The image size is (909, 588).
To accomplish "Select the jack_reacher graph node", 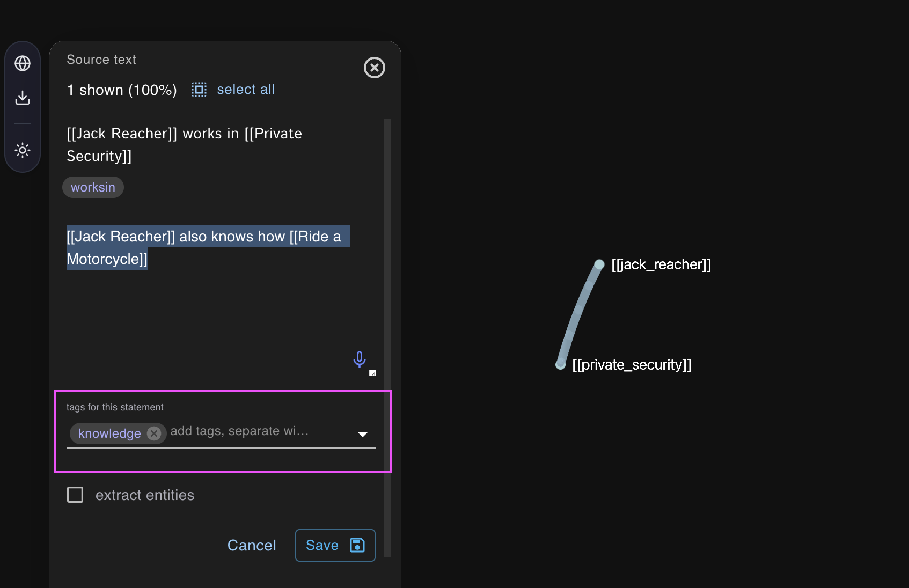I will (x=599, y=264).
